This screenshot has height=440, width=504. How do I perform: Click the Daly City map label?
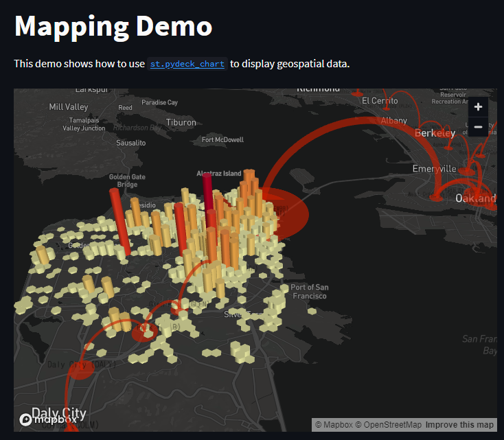59,413
